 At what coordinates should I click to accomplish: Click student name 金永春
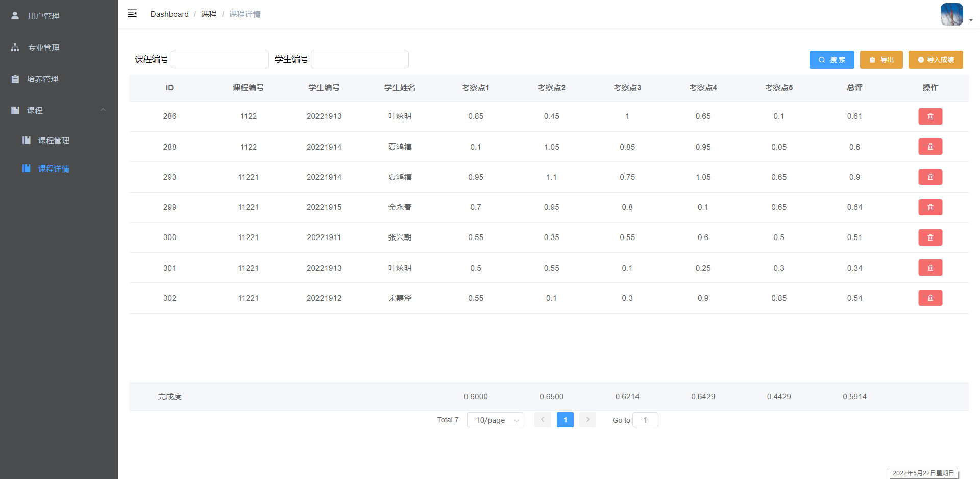[x=400, y=207]
